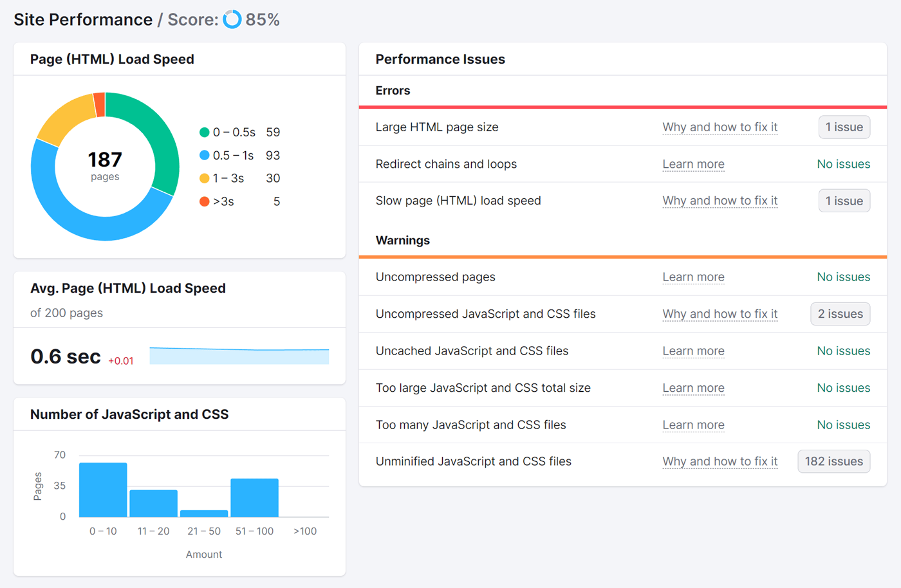
Task: Open '1 issue' for Slow page load speed
Action: [x=844, y=201]
